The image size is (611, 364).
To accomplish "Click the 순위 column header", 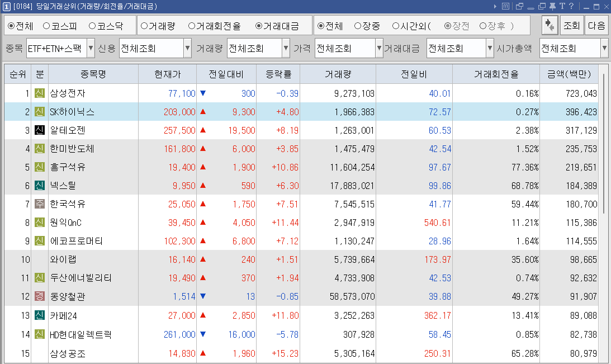I will click(x=17, y=74).
